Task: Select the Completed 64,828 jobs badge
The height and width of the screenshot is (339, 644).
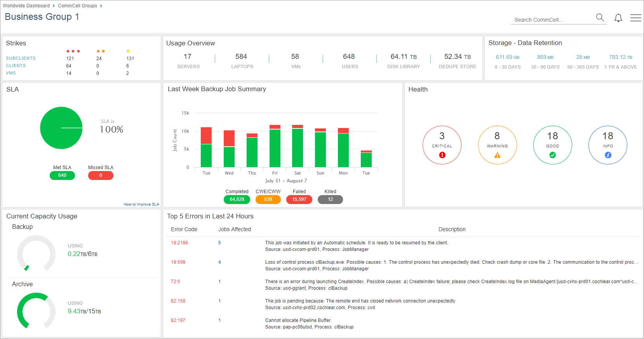Action: pos(237,199)
